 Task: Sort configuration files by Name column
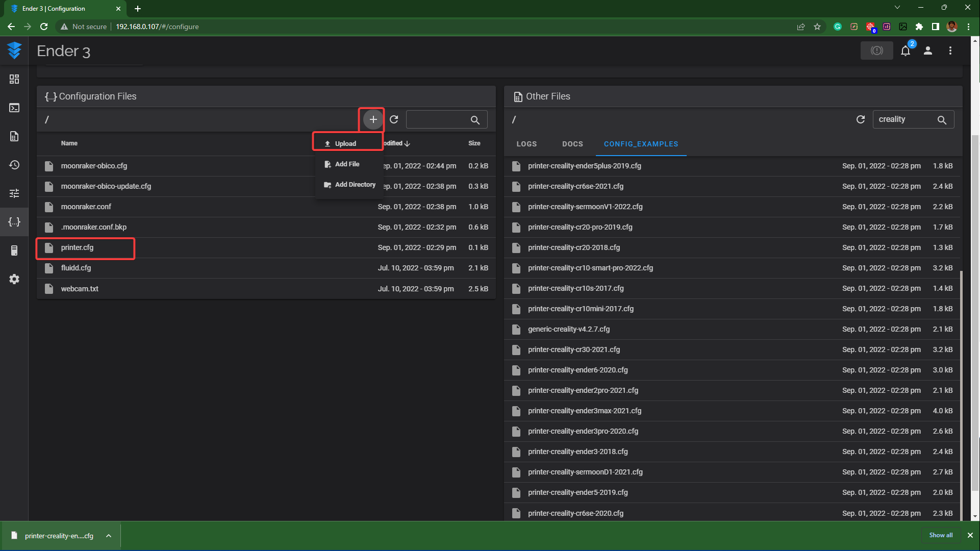[x=69, y=143]
